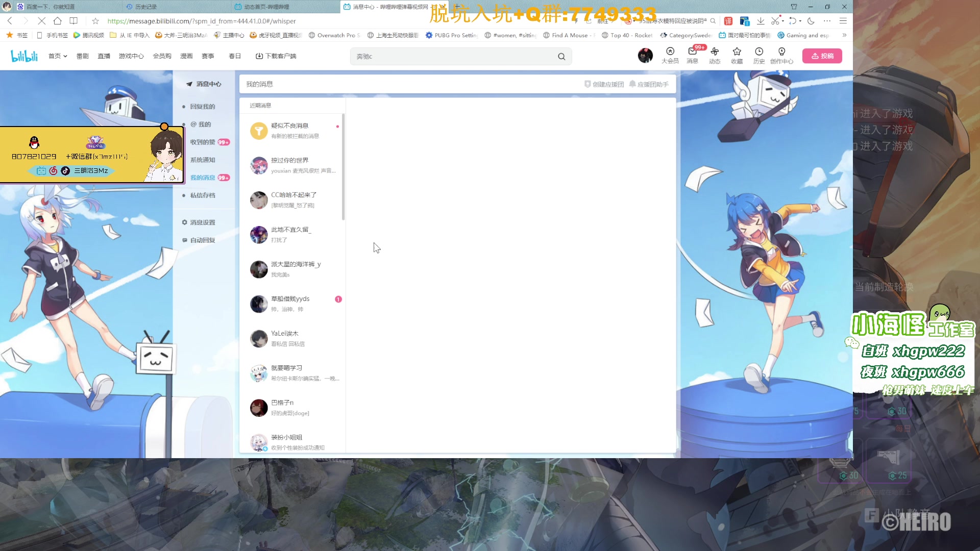Screen dimensions: 980x551
Task: Select @我的 in message sidebar
Action: [201, 124]
